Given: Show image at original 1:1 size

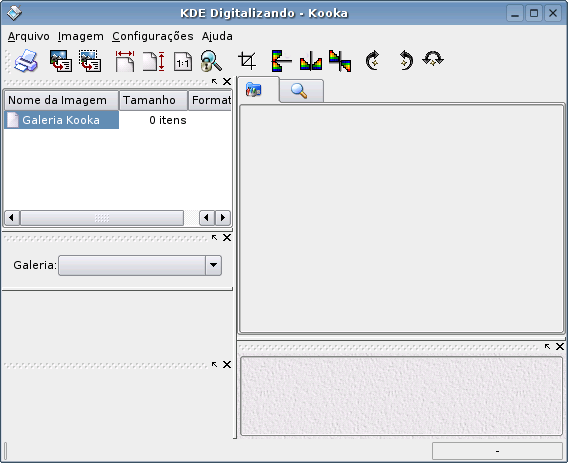Looking at the screenshot, I should tap(183, 61).
